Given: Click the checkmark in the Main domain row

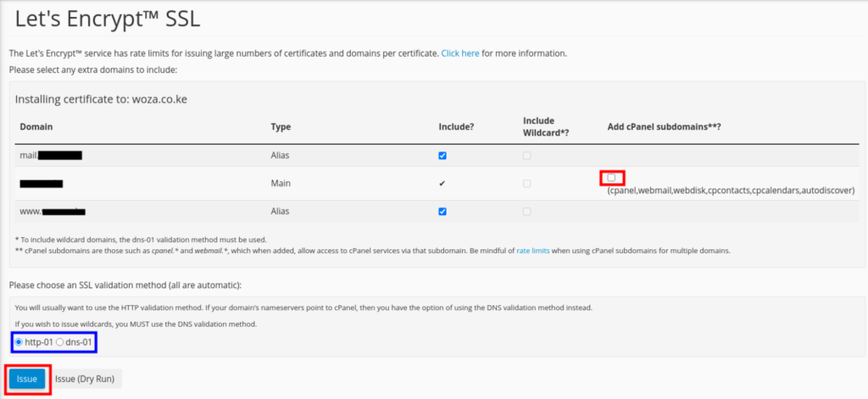Looking at the screenshot, I should pyautogui.click(x=442, y=184).
